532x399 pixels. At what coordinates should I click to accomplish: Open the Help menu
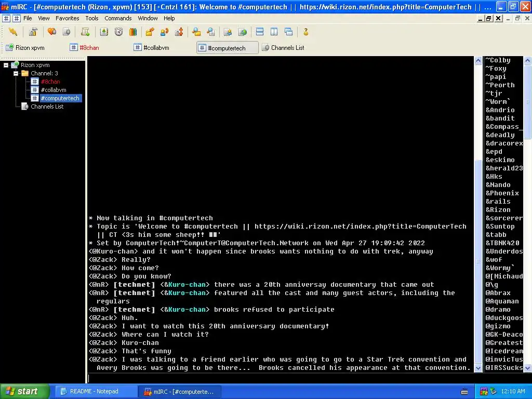[169, 18]
